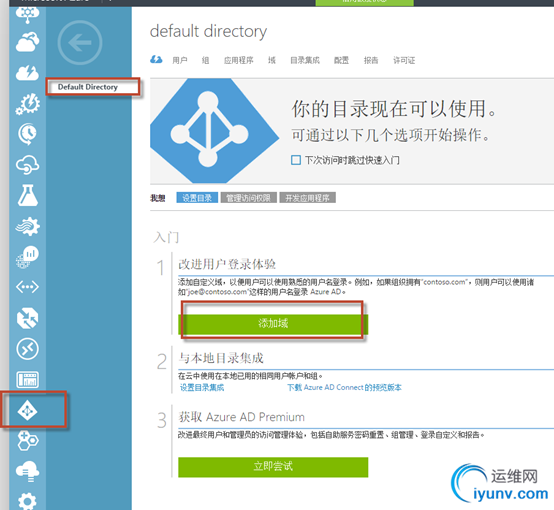Image resolution: width=554 pixels, height=510 pixels.
Task: Open the chart bubble insights icon
Action: pyautogui.click(x=28, y=257)
